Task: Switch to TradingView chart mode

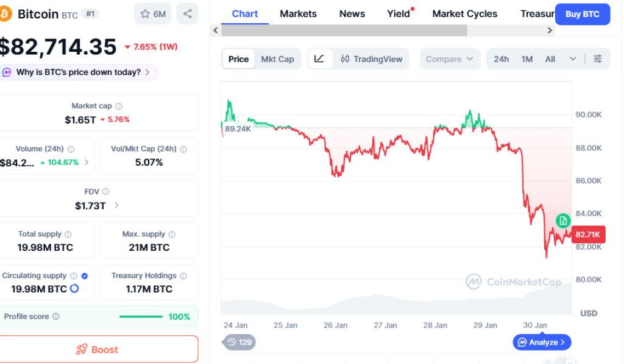Action: [x=372, y=59]
